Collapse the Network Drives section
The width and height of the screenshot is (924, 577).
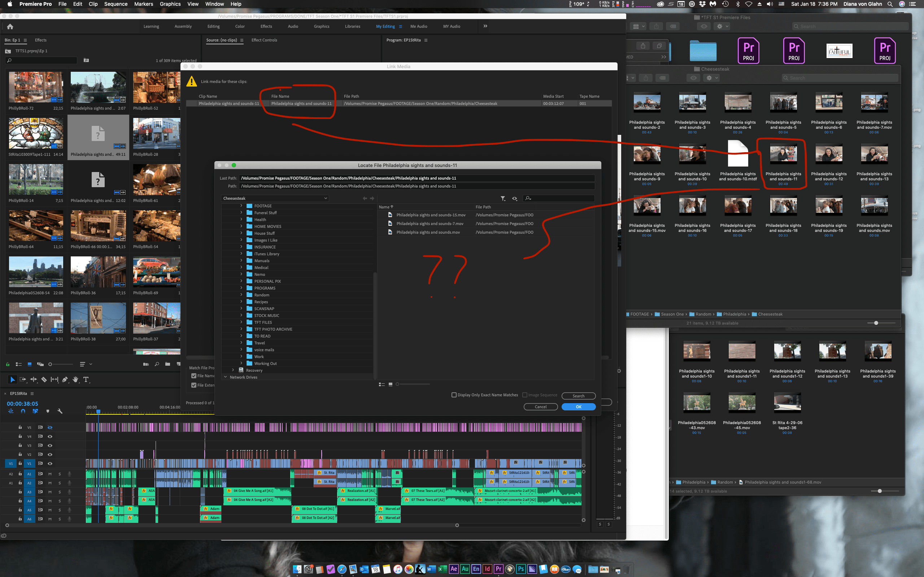pos(225,377)
